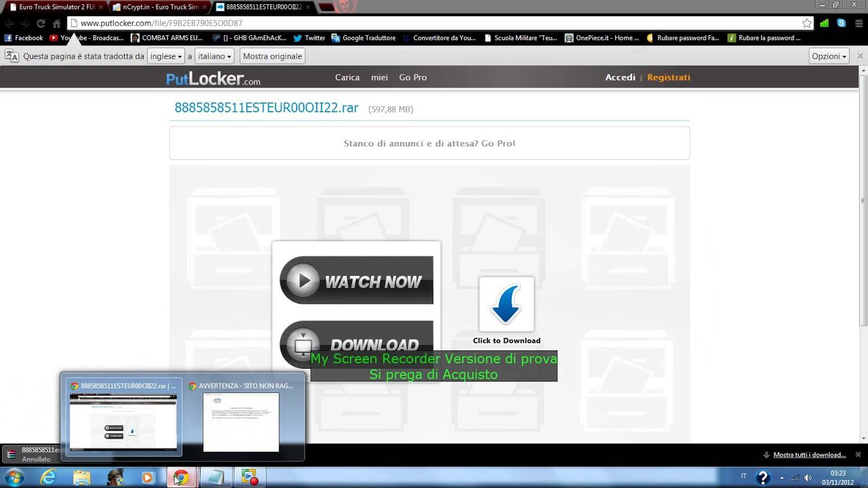Select the AVVERTENZA - SITO NON RAG... preview thumbnail
The image size is (868, 488).
coord(241,415)
